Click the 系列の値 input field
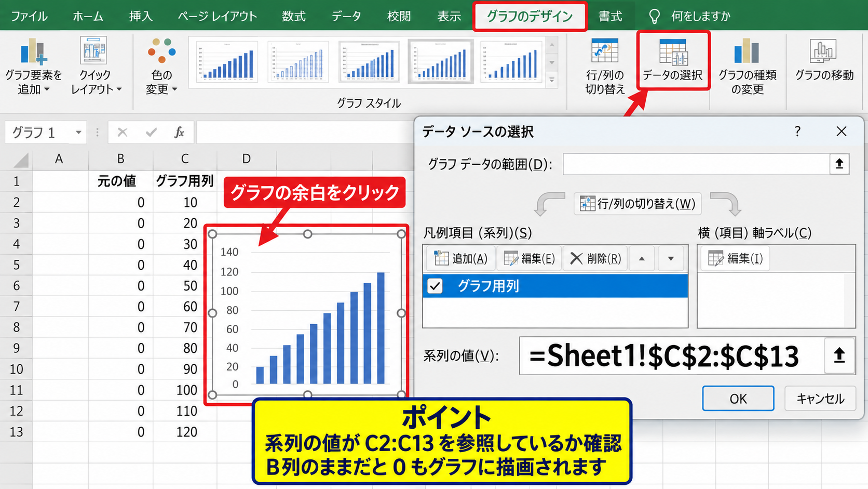Viewport: 868px width, 489px height. coord(672,355)
